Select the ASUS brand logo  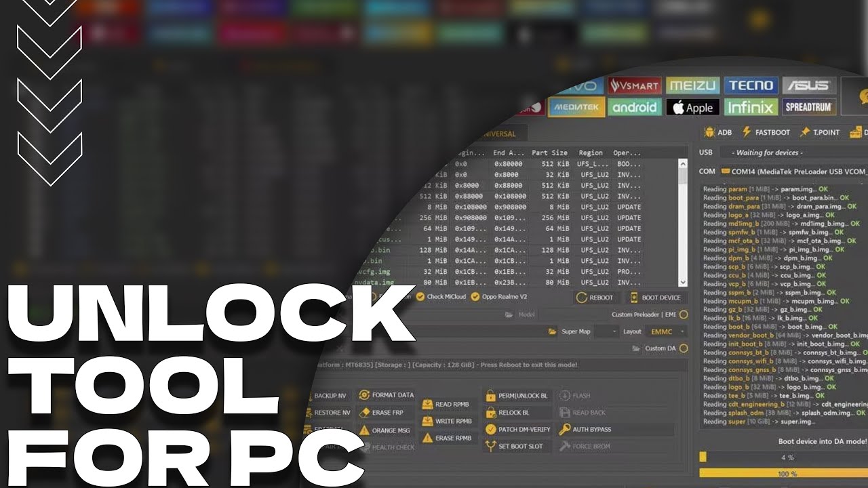(x=809, y=85)
